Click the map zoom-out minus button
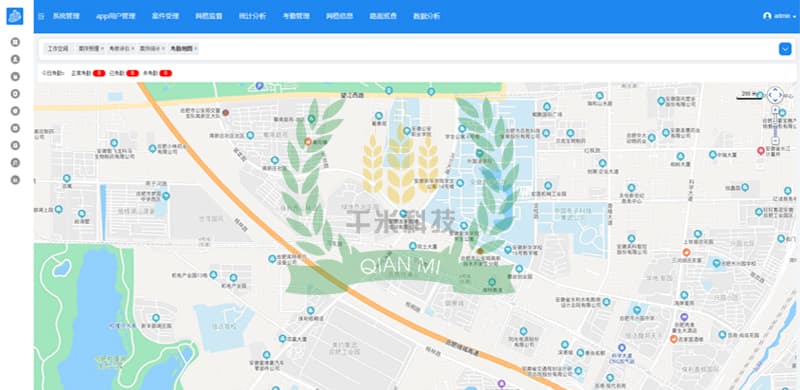The width and height of the screenshot is (800, 390). [775, 140]
